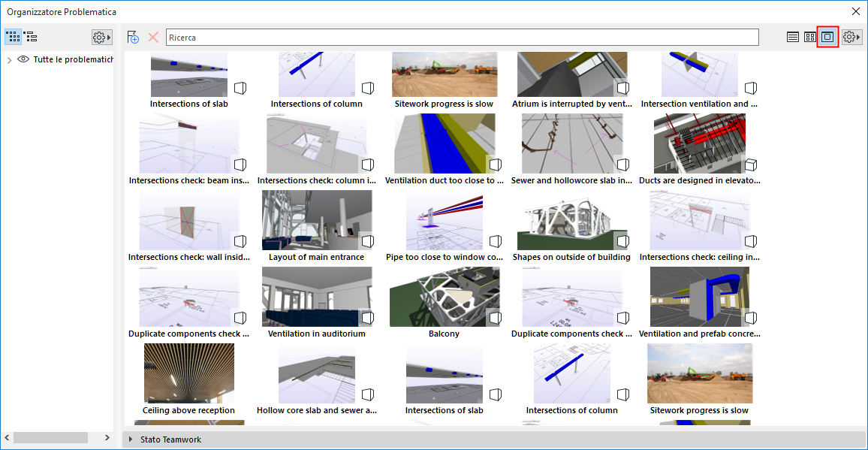Image resolution: width=868 pixels, height=450 pixels.
Task: Click the label 'Sewer and hollowcore slab in...'
Action: [x=572, y=180]
